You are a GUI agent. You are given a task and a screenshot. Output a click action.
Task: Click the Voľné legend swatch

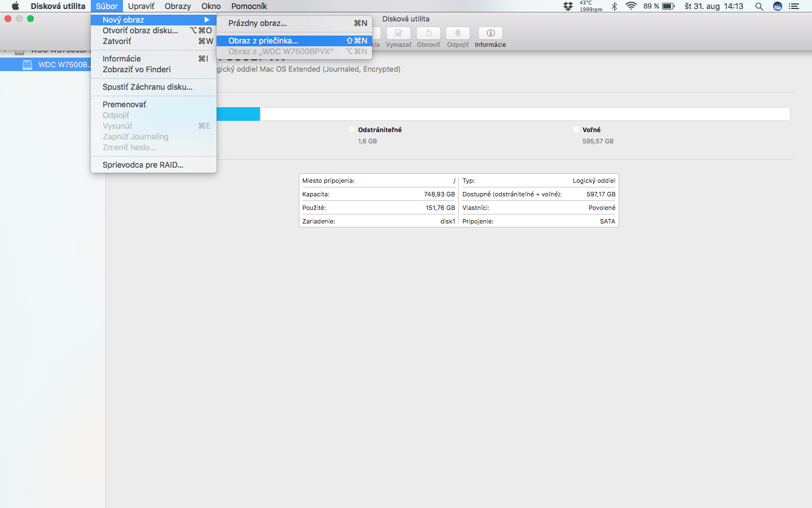pyautogui.click(x=576, y=130)
